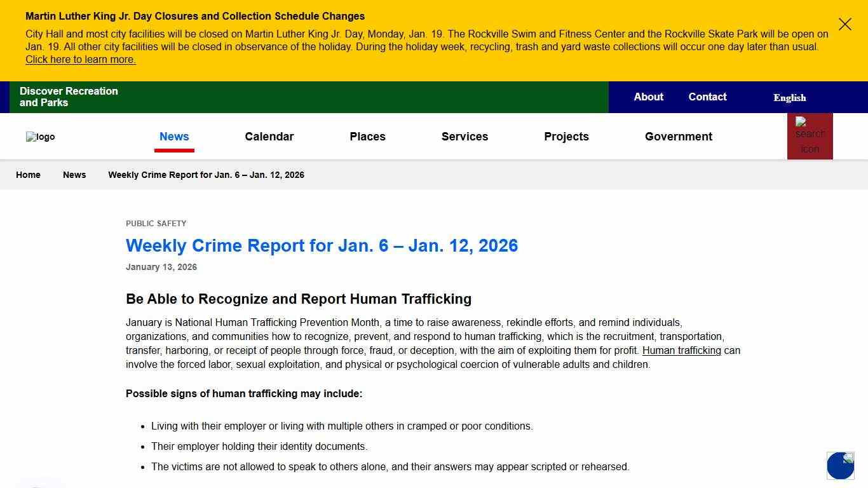868x488 pixels.
Task: Expand the Government navigation menu
Action: click(x=678, y=136)
